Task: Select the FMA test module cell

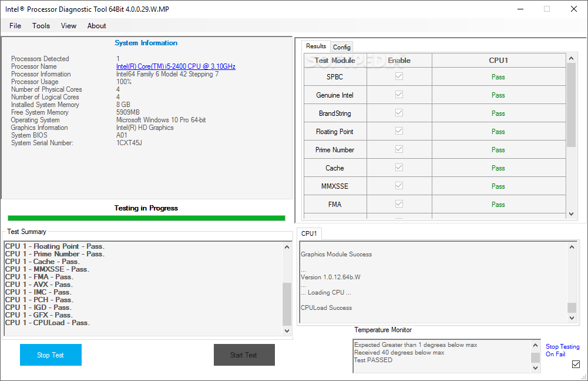Action: point(335,204)
